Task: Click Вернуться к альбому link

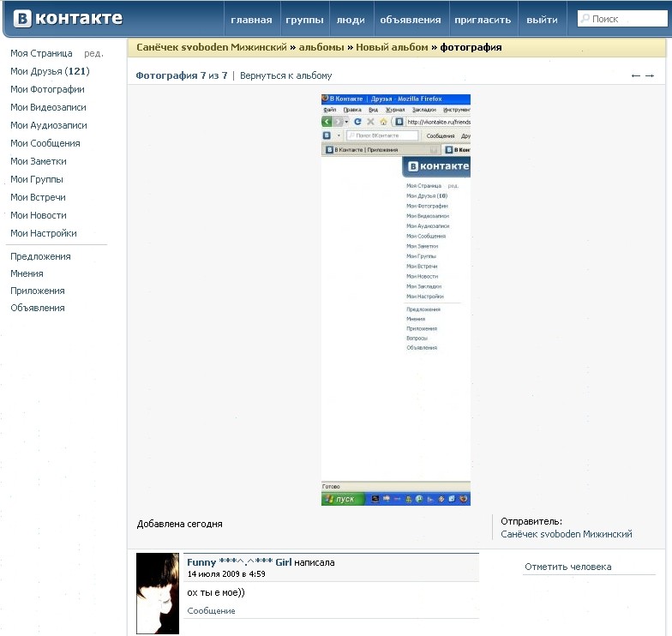Action: click(x=286, y=75)
